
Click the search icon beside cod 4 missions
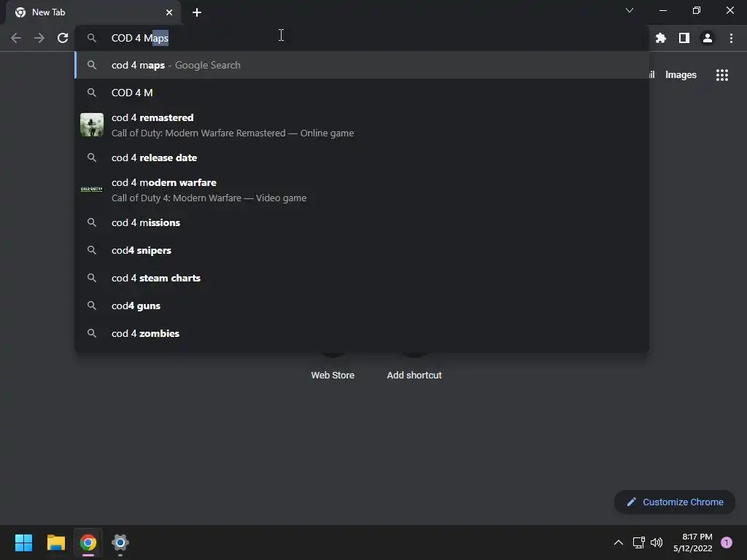91,222
